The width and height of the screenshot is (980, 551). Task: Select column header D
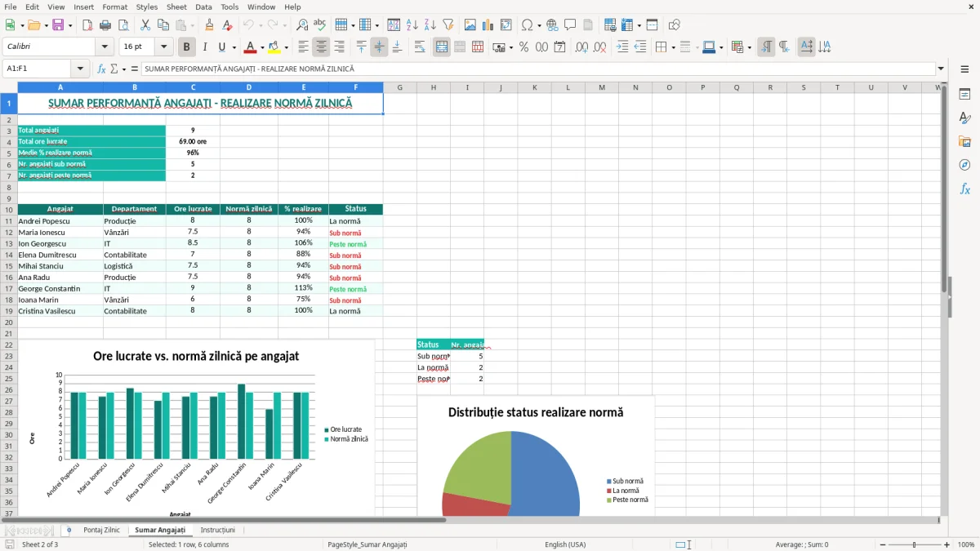tap(249, 87)
